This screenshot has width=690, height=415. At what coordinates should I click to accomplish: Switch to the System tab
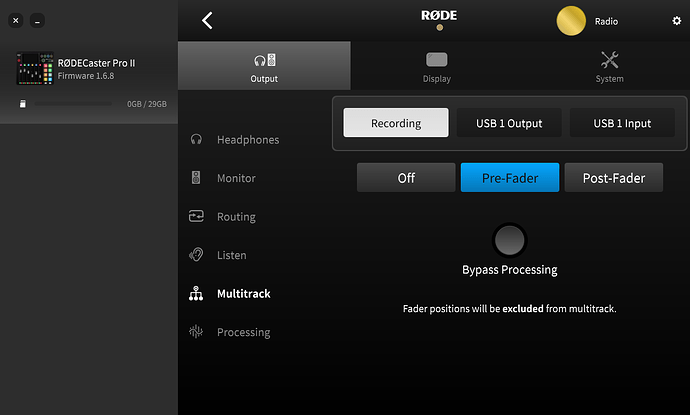click(x=609, y=66)
